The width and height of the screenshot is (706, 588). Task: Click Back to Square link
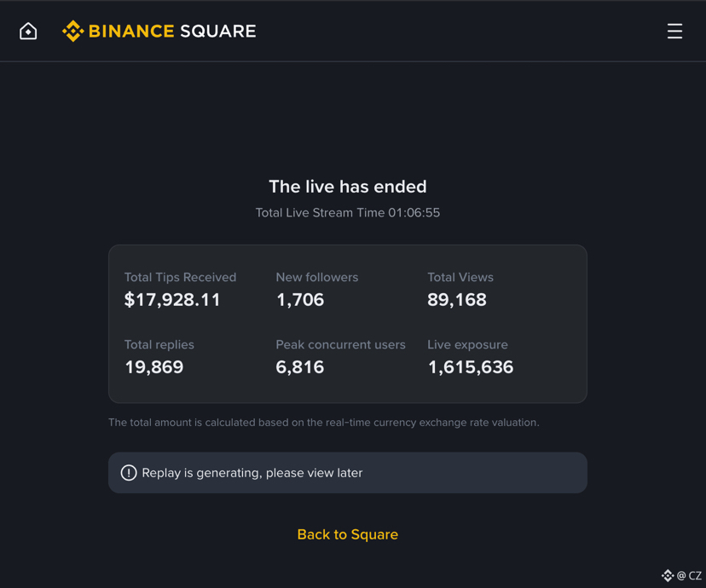(347, 534)
